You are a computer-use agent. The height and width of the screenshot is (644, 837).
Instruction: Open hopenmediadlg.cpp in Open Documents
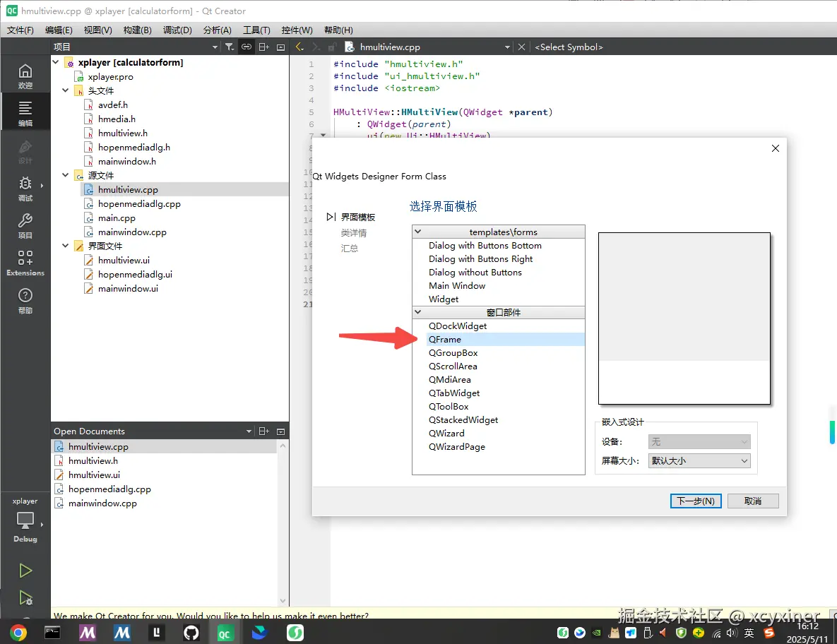click(109, 489)
